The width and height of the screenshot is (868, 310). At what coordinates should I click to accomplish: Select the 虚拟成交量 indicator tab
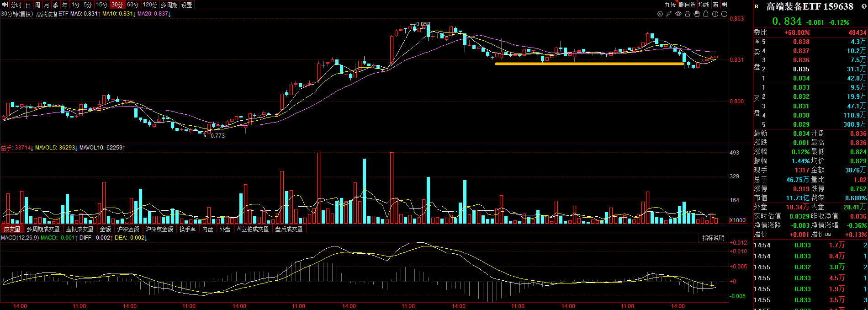pyautogui.click(x=80, y=229)
